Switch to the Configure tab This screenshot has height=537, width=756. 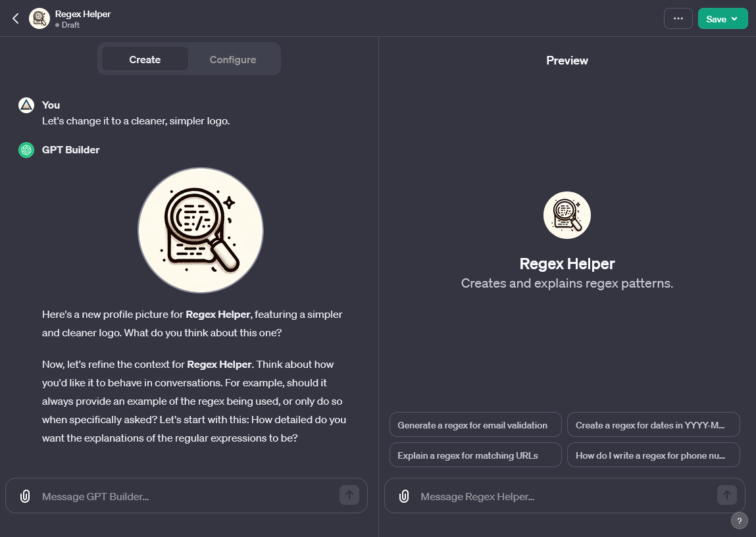click(x=232, y=59)
